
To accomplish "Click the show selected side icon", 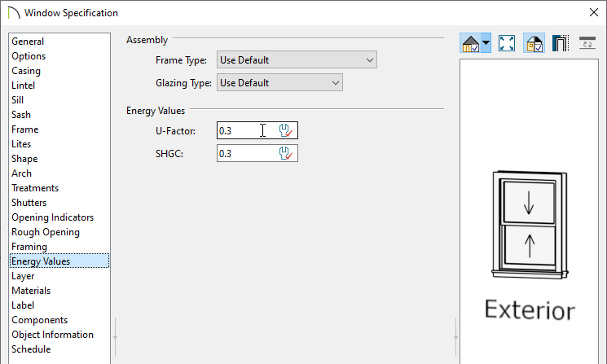I will [561, 43].
